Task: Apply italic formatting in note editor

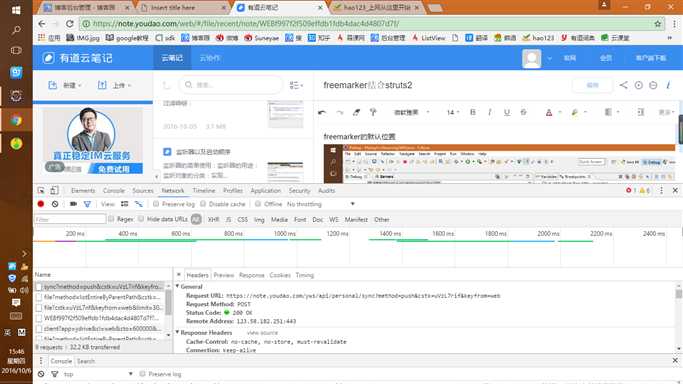Action: pos(490,112)
